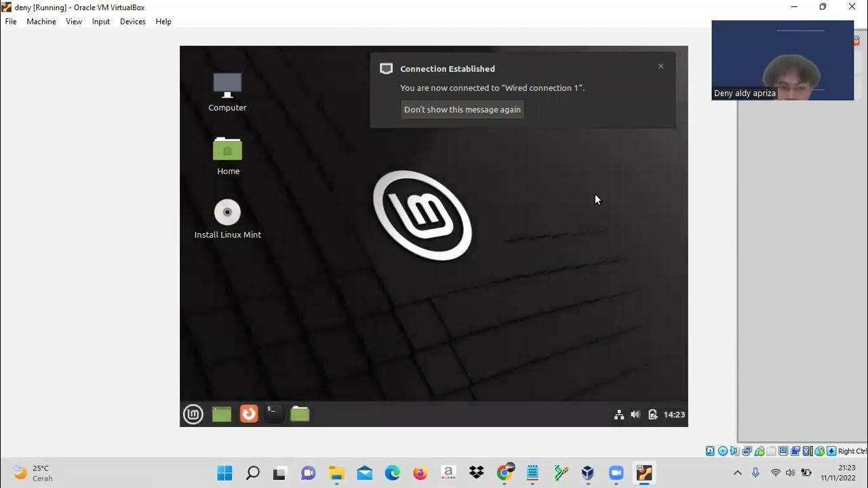Click VirtualBox mouse integration indicator
The height and width of the screenshot is (488, 868).
click(x=820, y=451)
